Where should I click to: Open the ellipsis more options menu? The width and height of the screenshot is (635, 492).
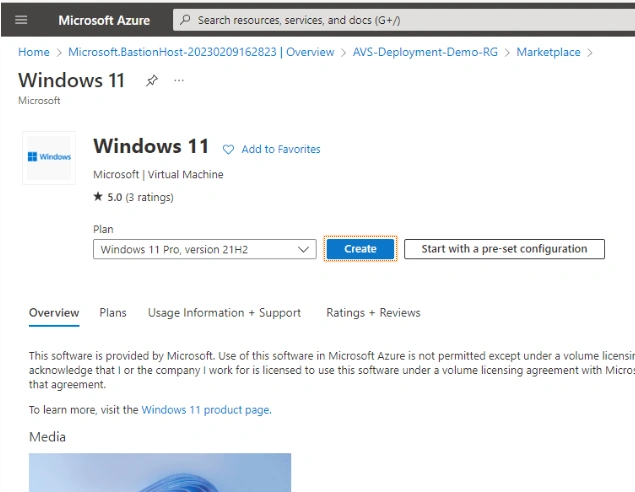coord(179,81)
